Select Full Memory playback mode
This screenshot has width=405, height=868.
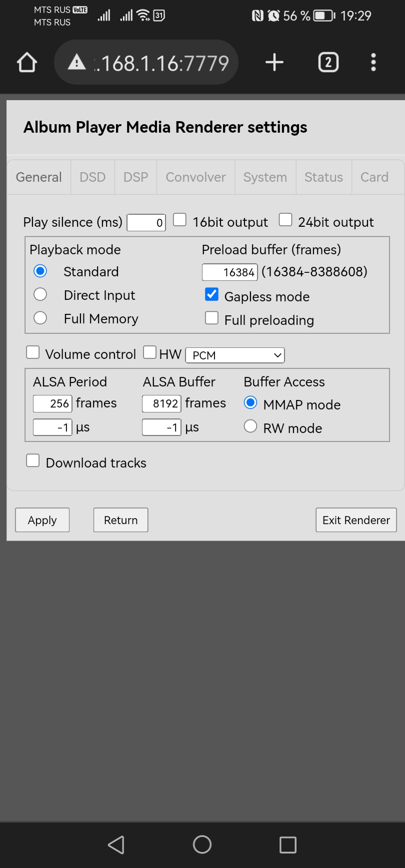[x=40, y=318]
